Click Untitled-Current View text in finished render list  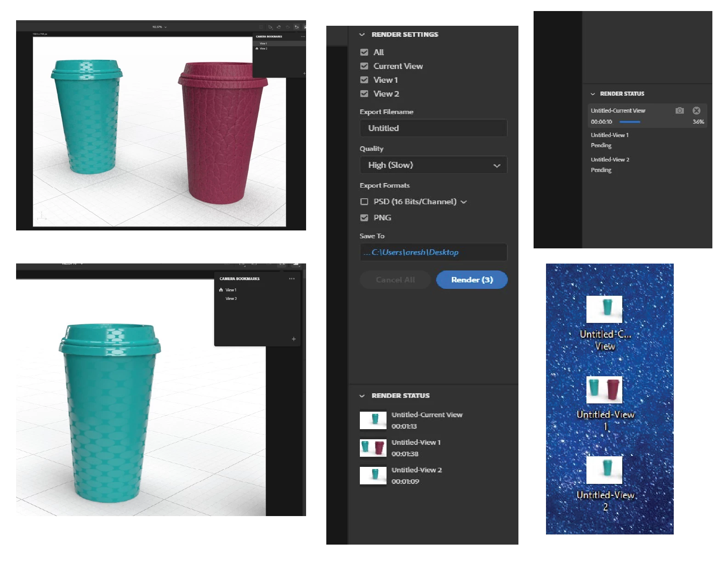[427, 414]
